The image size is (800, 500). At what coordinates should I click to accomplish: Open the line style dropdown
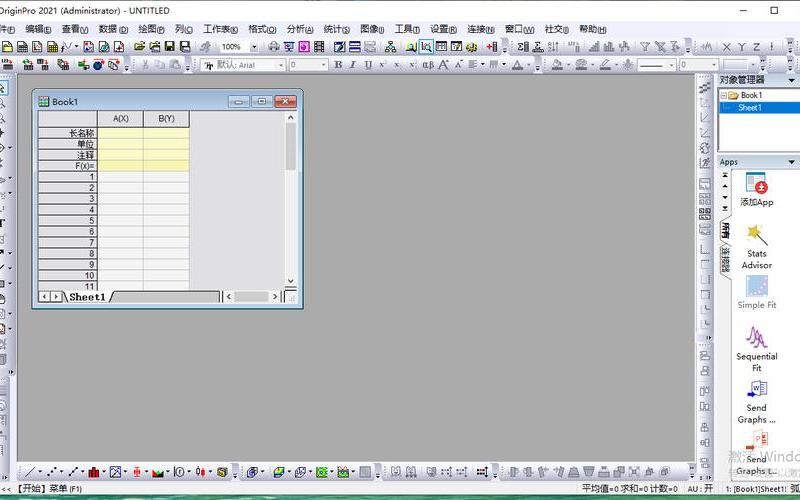(671, 65)
